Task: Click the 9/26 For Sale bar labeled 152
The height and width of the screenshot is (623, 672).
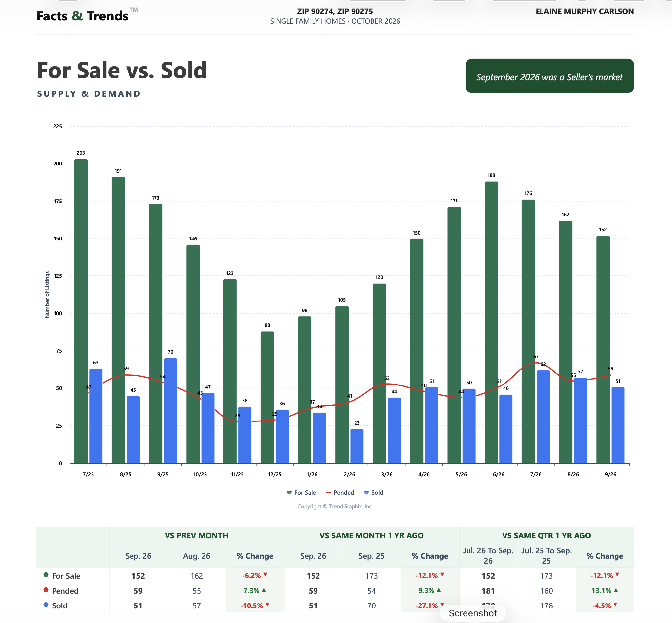Action: pos(603,349)
